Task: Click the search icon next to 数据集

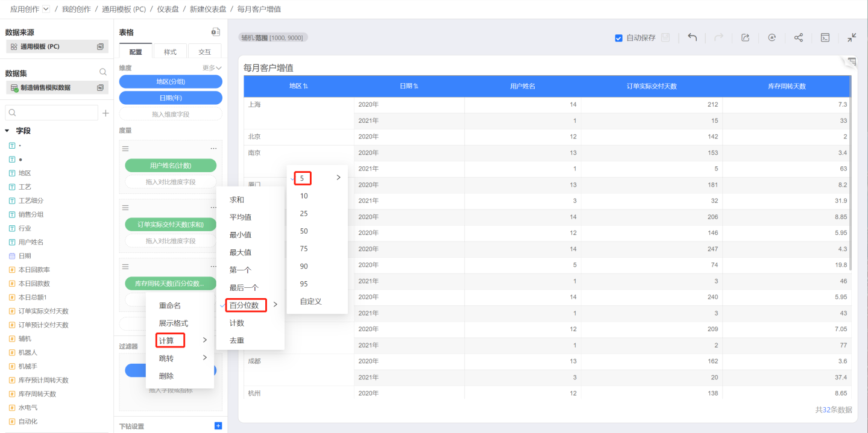Action: [x=103, y=72]
